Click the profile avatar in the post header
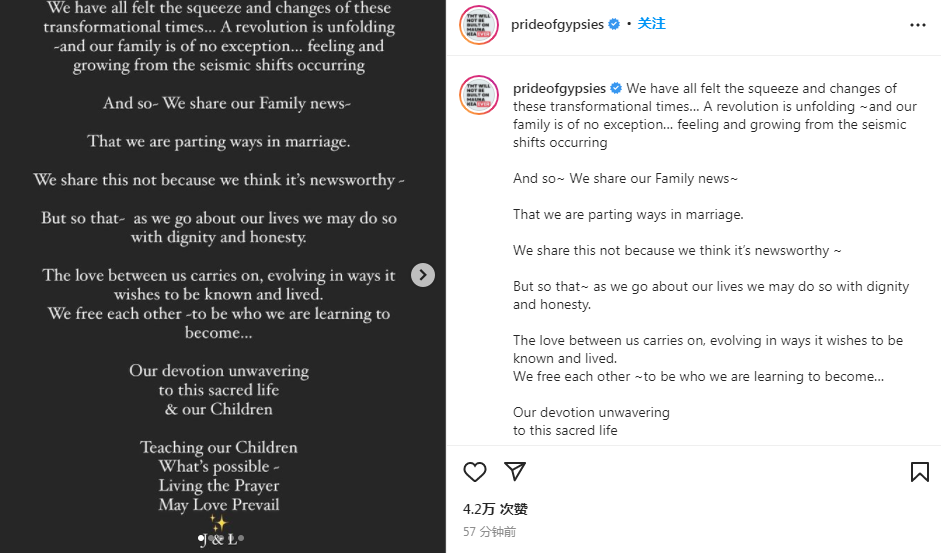The image size is (941, 553). (x=479, y=25)
